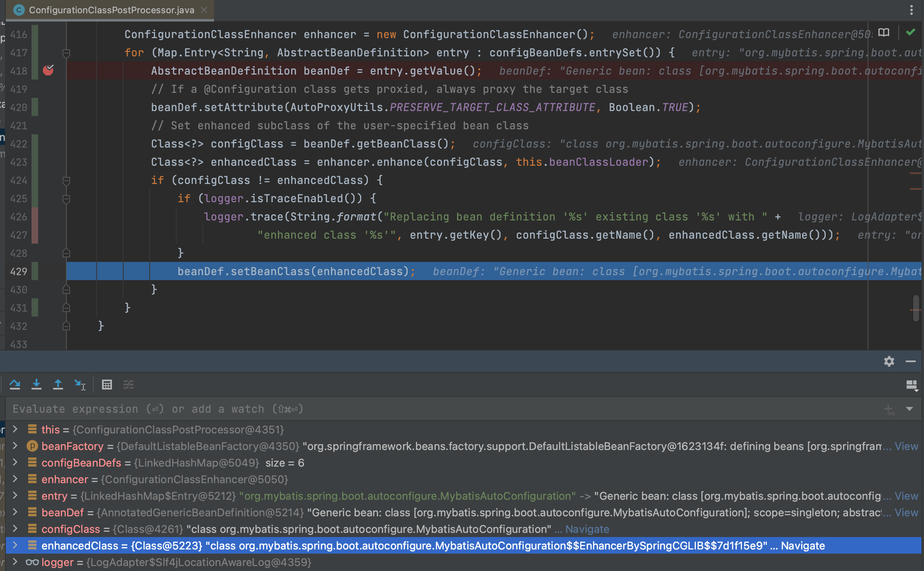Click the Step Out debugger icon
Viewport: 924px width, 571px height.
pos(58,385)
